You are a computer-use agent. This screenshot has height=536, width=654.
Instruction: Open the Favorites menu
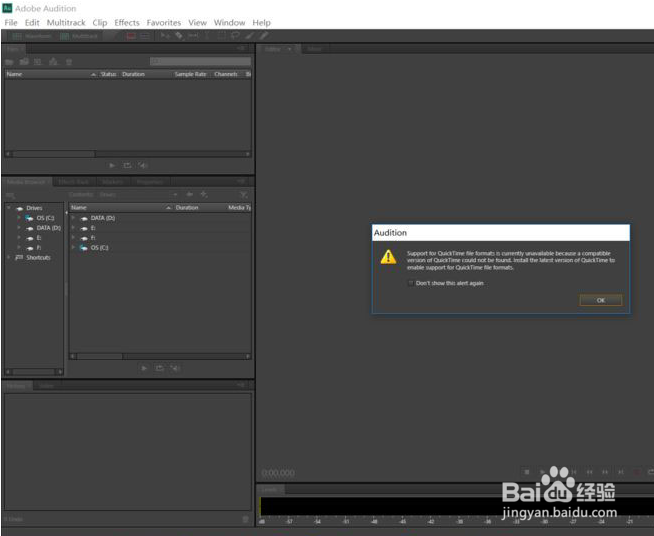coord(164,23)
